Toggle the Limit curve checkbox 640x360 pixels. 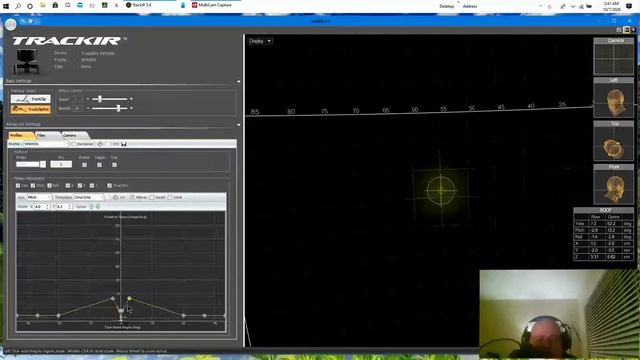point(170,197)
